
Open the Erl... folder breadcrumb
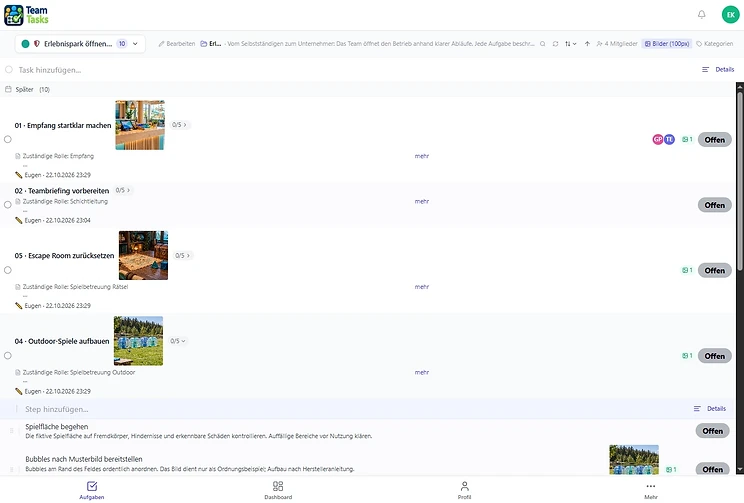pos(211,44)
